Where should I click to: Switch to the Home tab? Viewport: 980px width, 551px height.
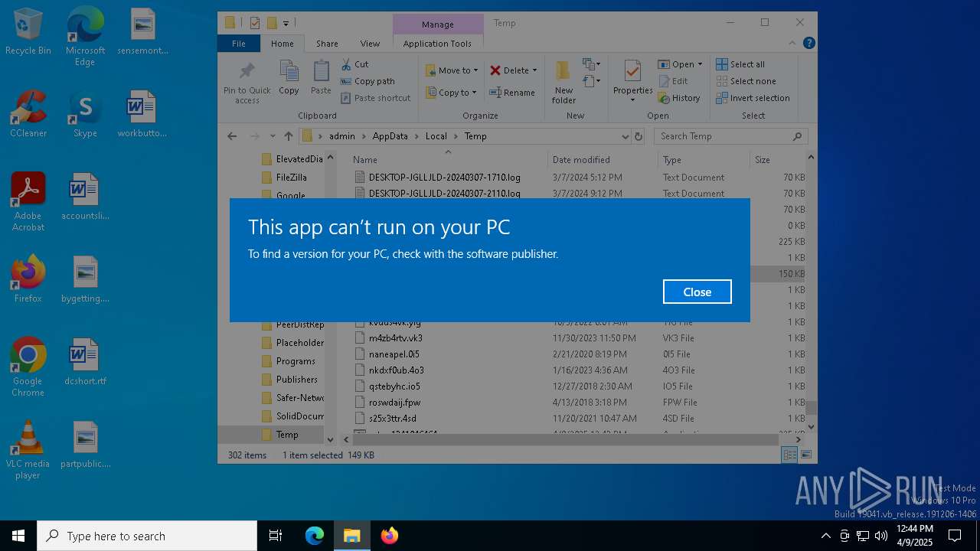pyautogui.click(x=282, y=44)
